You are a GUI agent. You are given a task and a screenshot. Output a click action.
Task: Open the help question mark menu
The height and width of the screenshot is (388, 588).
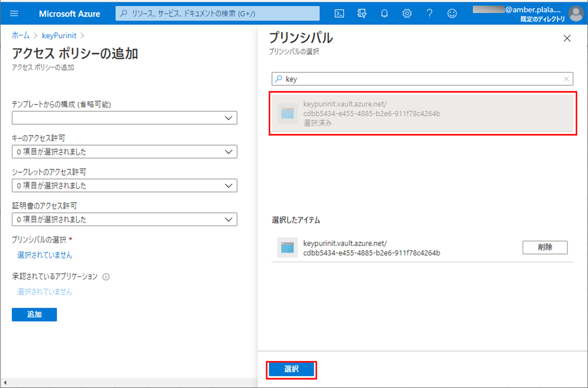click(x=429, y=14)
